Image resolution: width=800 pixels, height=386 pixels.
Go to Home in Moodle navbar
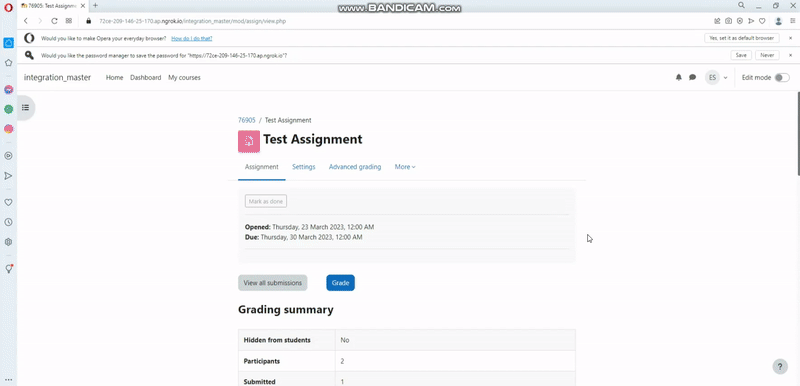point(114,78)
